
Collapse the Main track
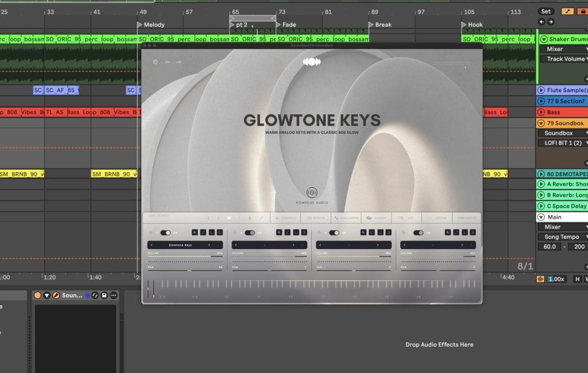coord(541,217)
